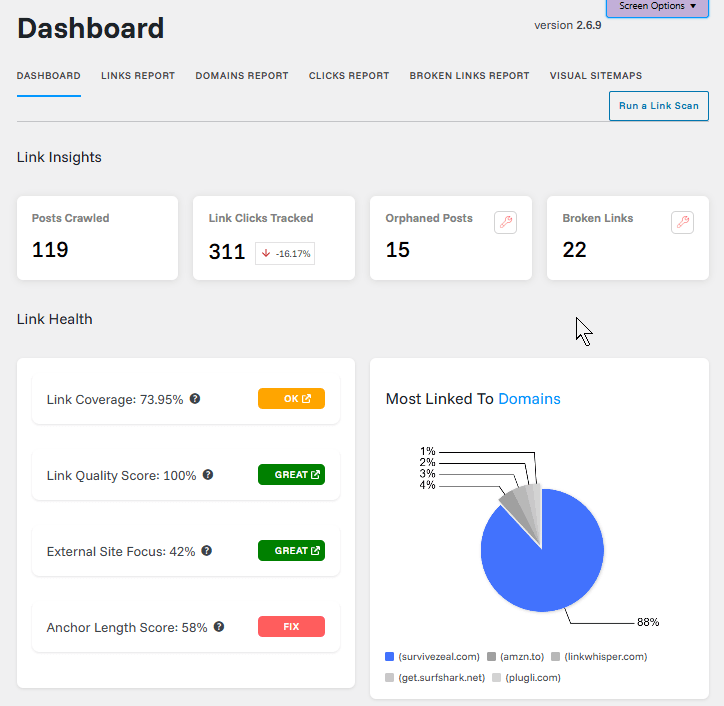Click the Link Insights heading
Viewport: 724px width, 706px height.
[x=59, y=157]
